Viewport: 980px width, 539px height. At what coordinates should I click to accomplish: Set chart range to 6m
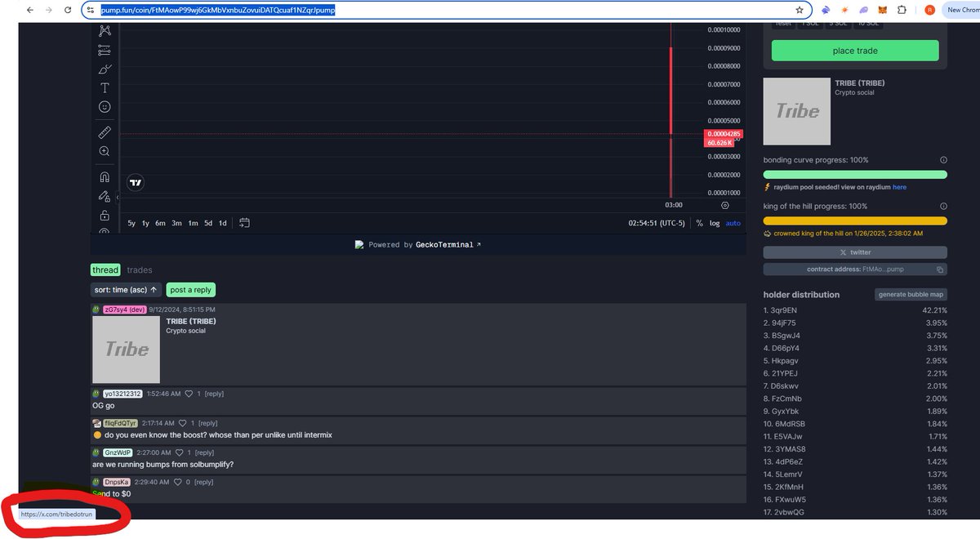point(160,223)
